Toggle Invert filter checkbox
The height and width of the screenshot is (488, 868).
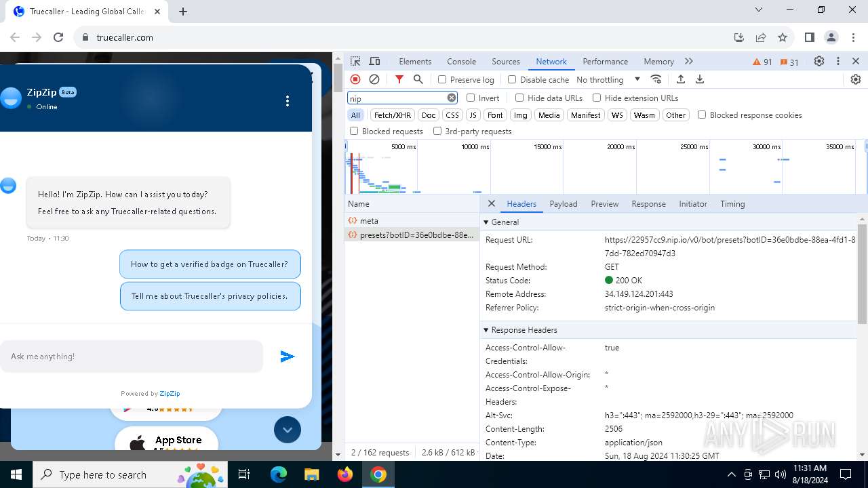(x=471, y=98)
